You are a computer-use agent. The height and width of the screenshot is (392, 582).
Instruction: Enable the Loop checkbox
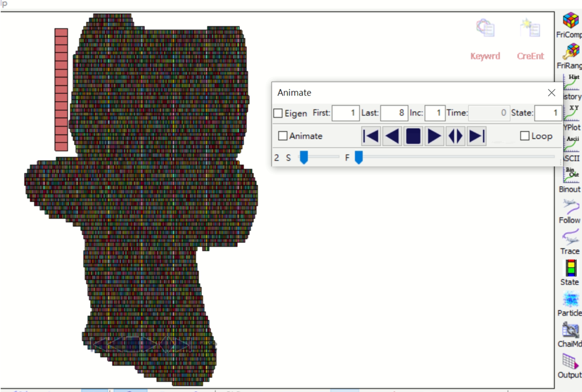[x=525, y=136]
